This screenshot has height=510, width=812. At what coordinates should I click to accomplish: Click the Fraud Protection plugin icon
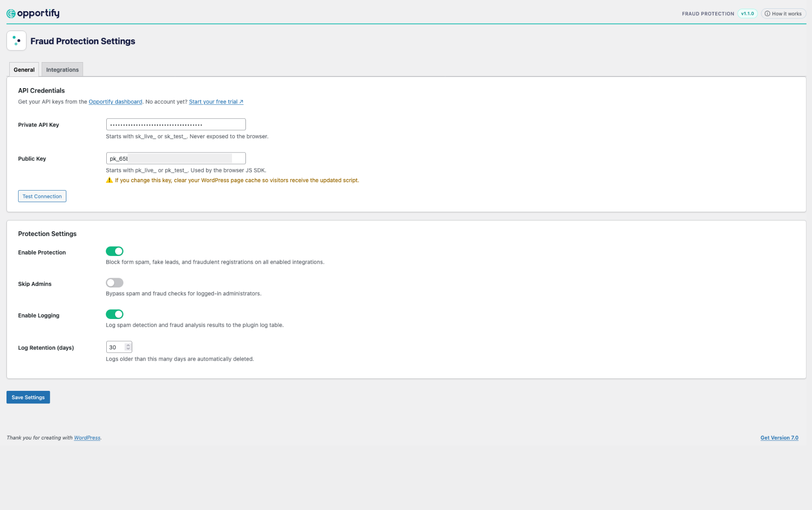pos(16,41)
